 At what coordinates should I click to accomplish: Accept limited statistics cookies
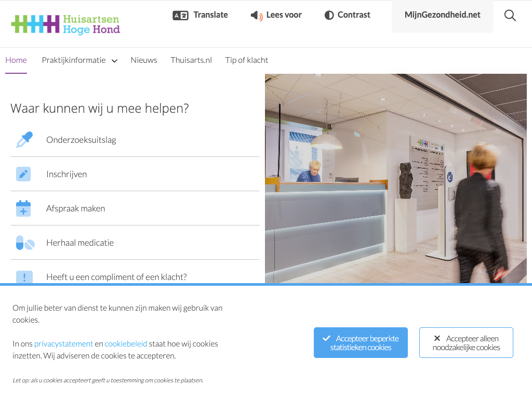tap(361, 343)
